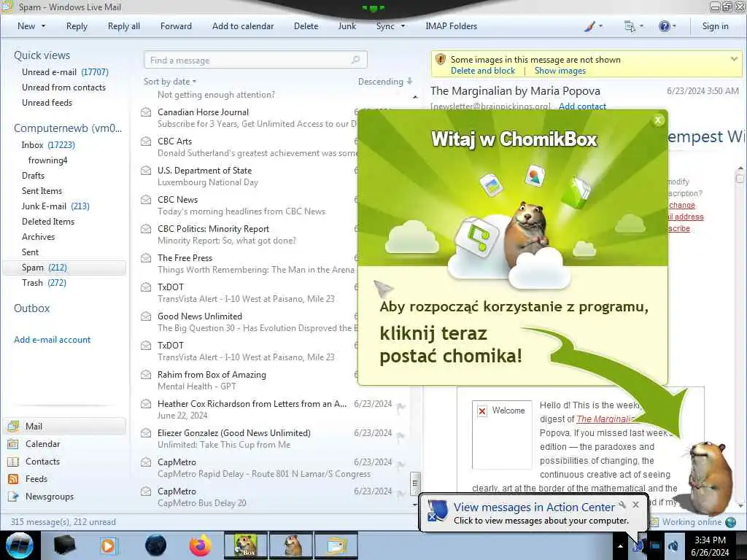Open the Menus icon dropdown
The height and width of the screenshot is (560, 747).
634,26
